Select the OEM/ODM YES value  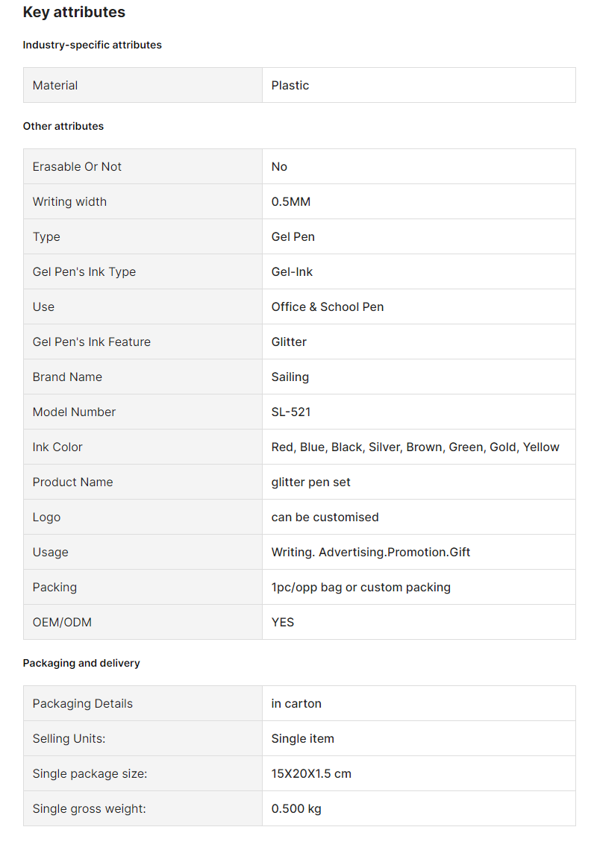283,622
